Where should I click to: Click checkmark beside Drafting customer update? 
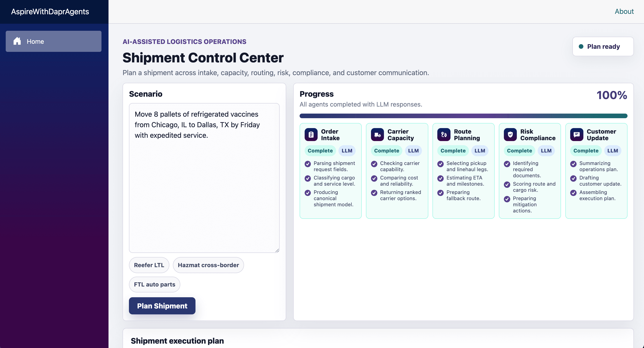573,178
